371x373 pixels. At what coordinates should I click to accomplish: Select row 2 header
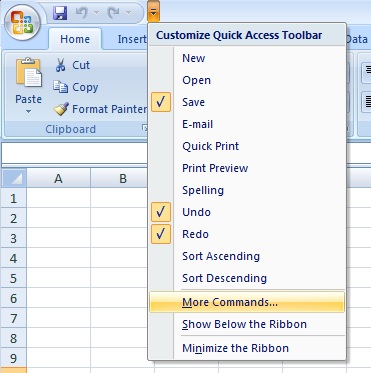pos(14,218)
